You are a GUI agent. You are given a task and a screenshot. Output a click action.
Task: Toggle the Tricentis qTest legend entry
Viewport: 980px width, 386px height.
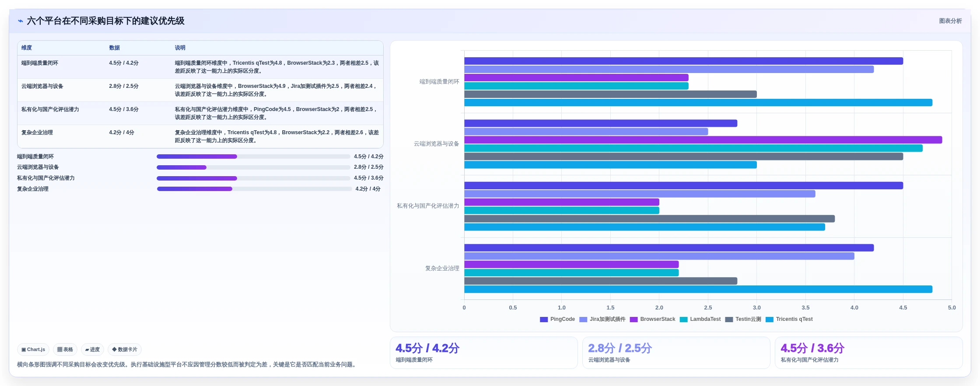[x=789, y=319]
